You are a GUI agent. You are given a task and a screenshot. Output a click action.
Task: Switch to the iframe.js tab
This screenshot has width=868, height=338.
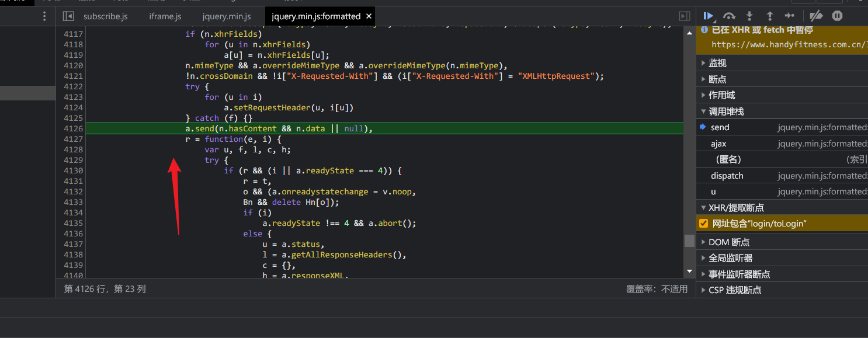[x=165, y=16]
